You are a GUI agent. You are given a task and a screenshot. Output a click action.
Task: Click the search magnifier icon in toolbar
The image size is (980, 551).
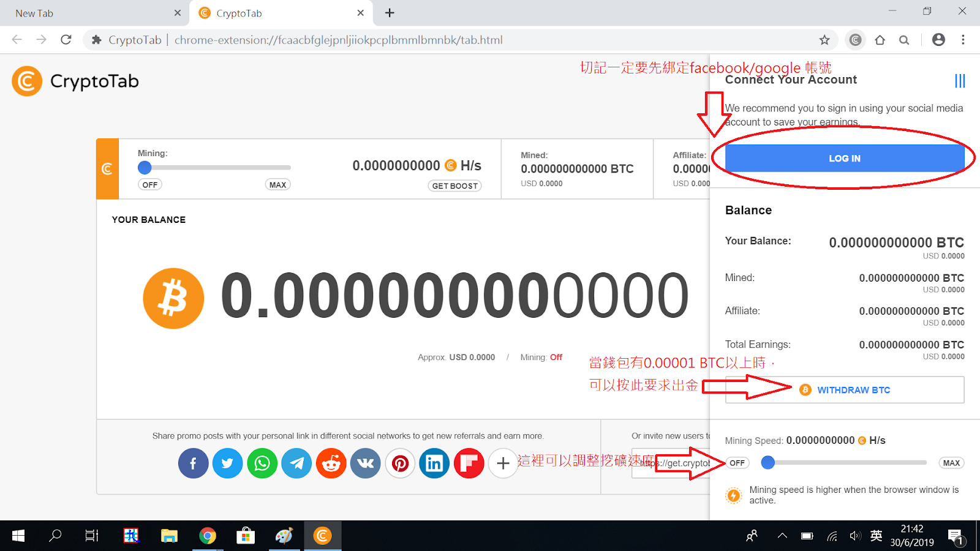[x=904, y=40]
